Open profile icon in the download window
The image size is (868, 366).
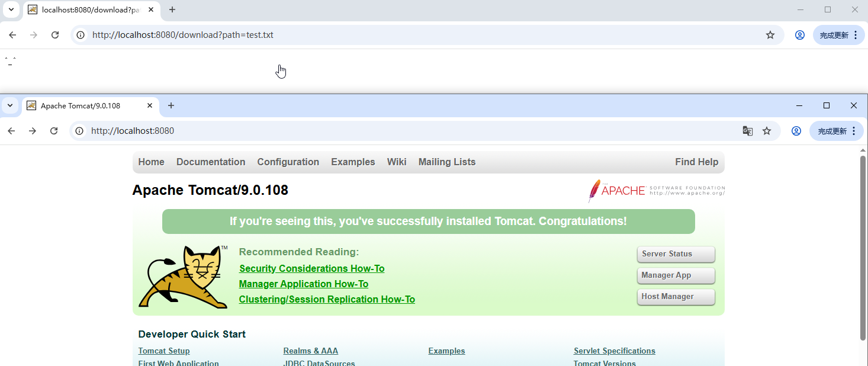(800, 35)
